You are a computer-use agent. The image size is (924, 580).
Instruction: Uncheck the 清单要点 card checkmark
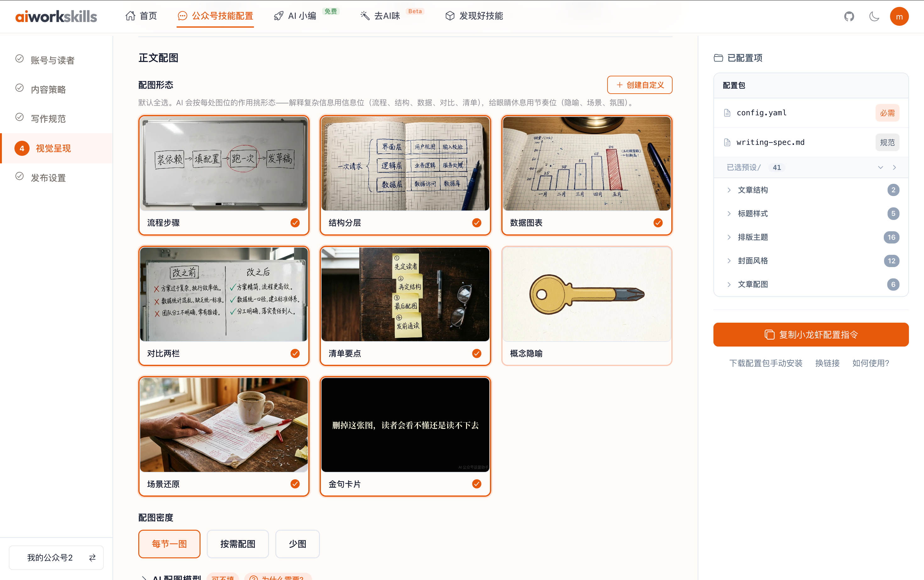click(476, 353)
